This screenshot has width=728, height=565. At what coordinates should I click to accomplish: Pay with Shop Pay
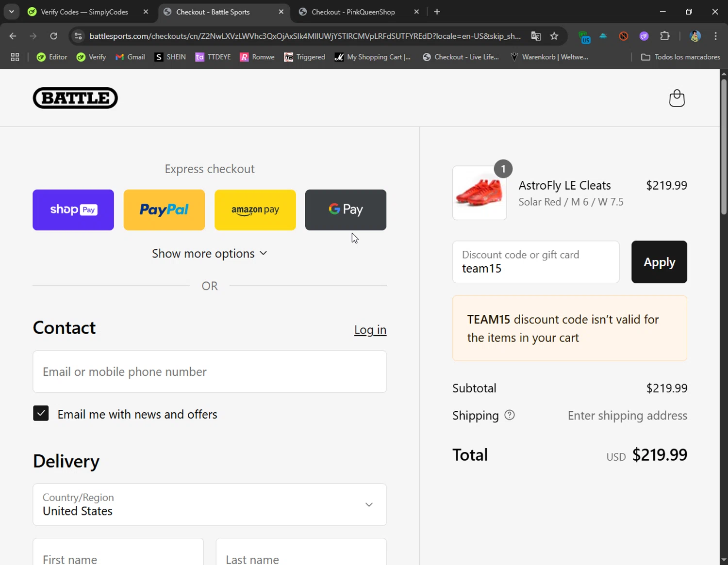73,210
